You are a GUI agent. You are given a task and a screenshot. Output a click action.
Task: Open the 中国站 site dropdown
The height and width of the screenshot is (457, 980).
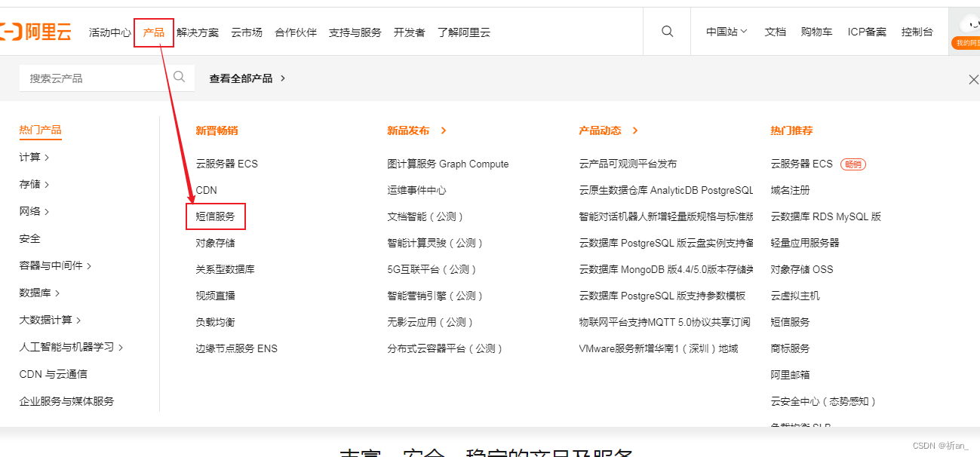tap(727, 32)
